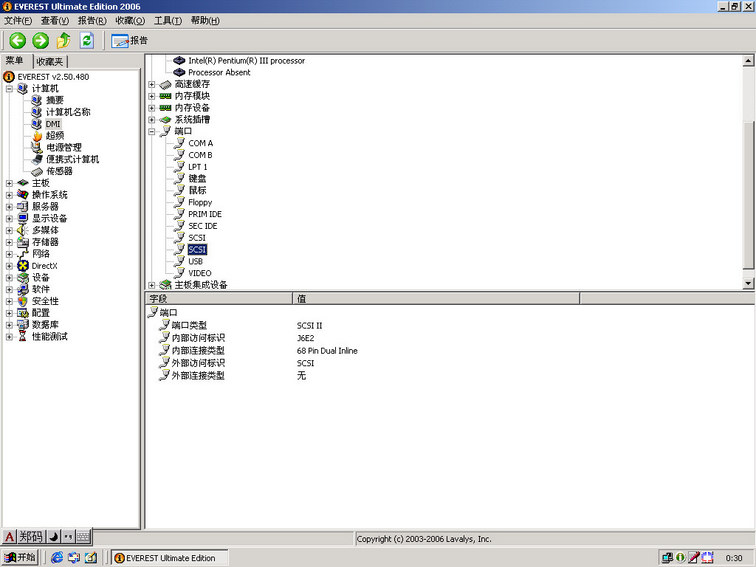Expand the 显示设备 node
The height and width of the screenshot is (567, 756).
(x=9, y=218)
